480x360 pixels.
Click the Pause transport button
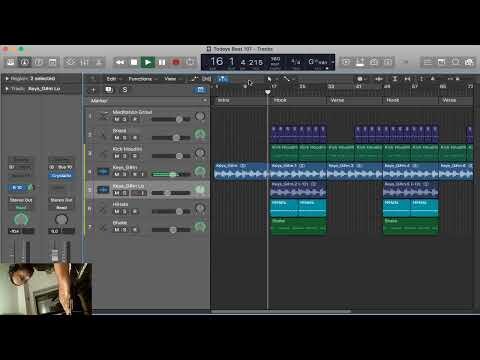pyautogui.click(x=162, y=62)
